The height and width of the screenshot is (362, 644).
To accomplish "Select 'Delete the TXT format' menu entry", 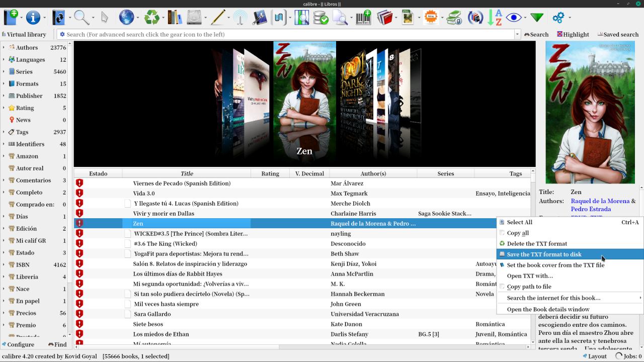I will pos(537,244).
